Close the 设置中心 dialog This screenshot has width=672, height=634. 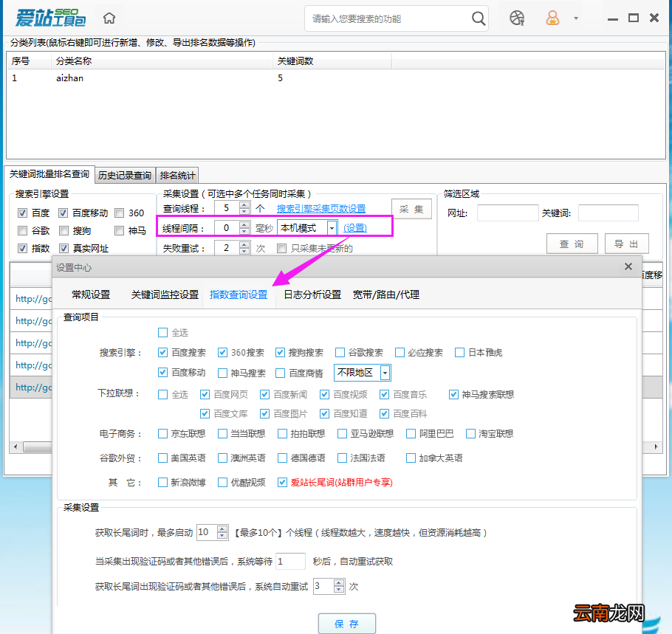click(628, 266)
